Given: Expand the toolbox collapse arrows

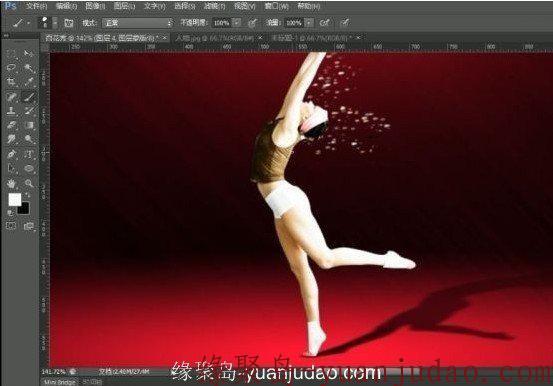Looking at the screenshot, I should [x=6, y=36].
